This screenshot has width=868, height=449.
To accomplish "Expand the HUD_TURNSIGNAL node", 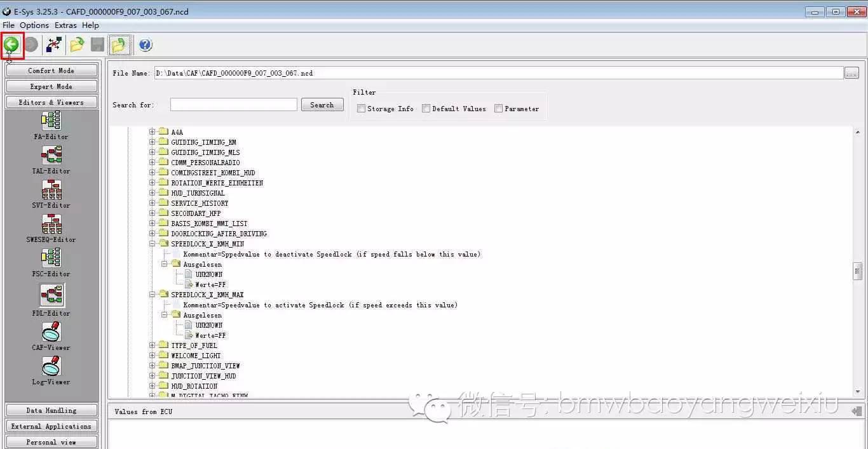I will pos(153,193).
